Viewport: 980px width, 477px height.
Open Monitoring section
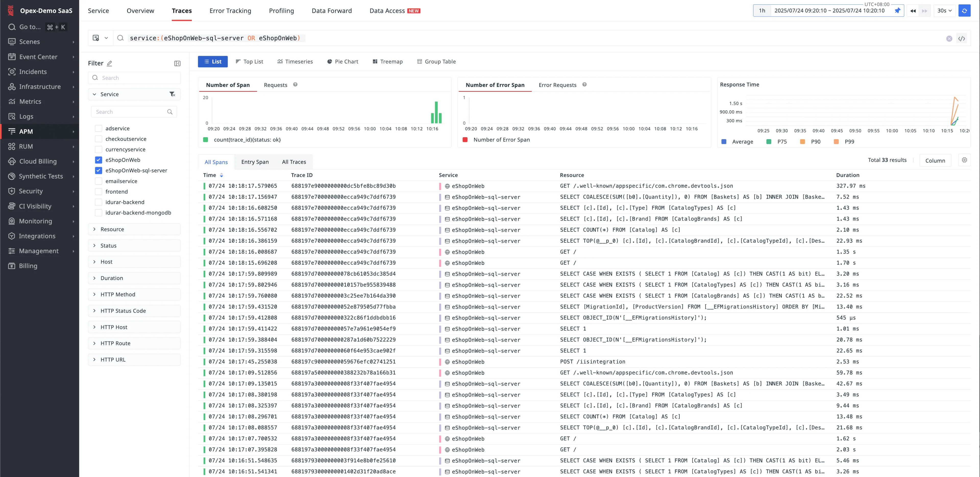click(x=35, y=221)
